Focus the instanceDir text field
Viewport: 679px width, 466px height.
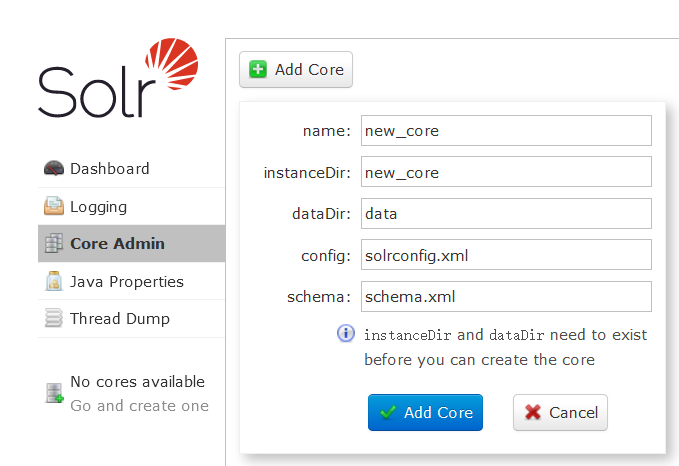506,172
